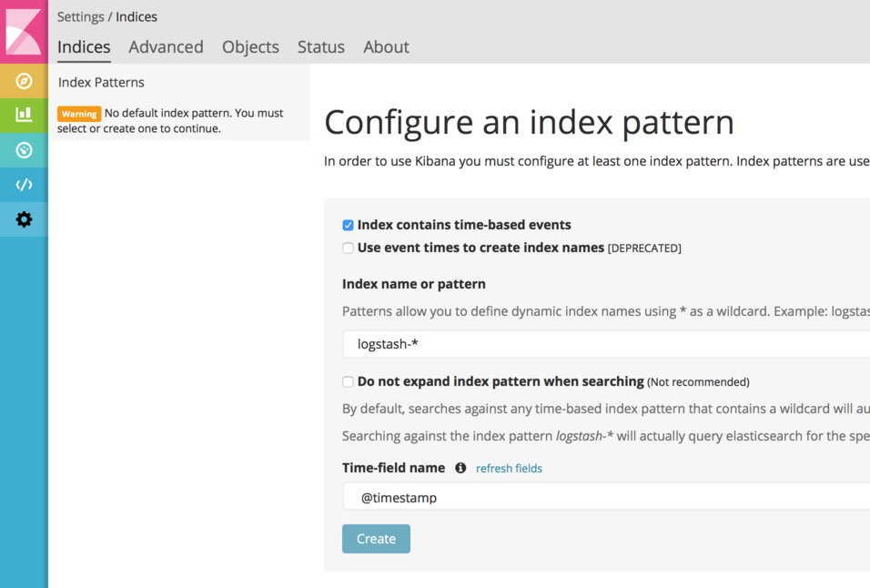Viewport: 870px width, 588px height.
Task: Click the Create button
Action: point(376,539)
